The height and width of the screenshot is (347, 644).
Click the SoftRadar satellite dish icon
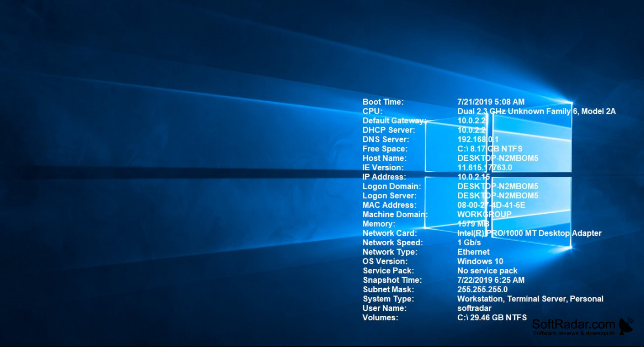pyautogui.click(x=626, y=326)
